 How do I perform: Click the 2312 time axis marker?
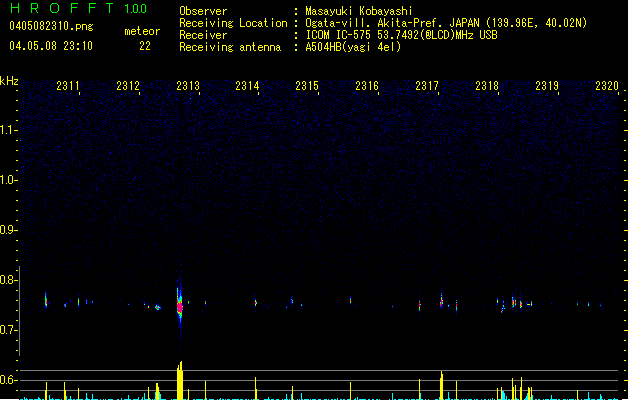tap(128, 86)
